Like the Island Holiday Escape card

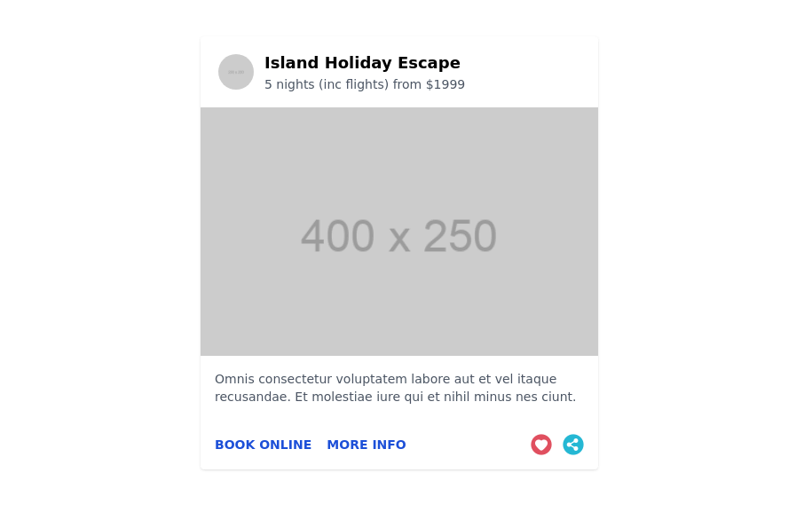(541, 445)
